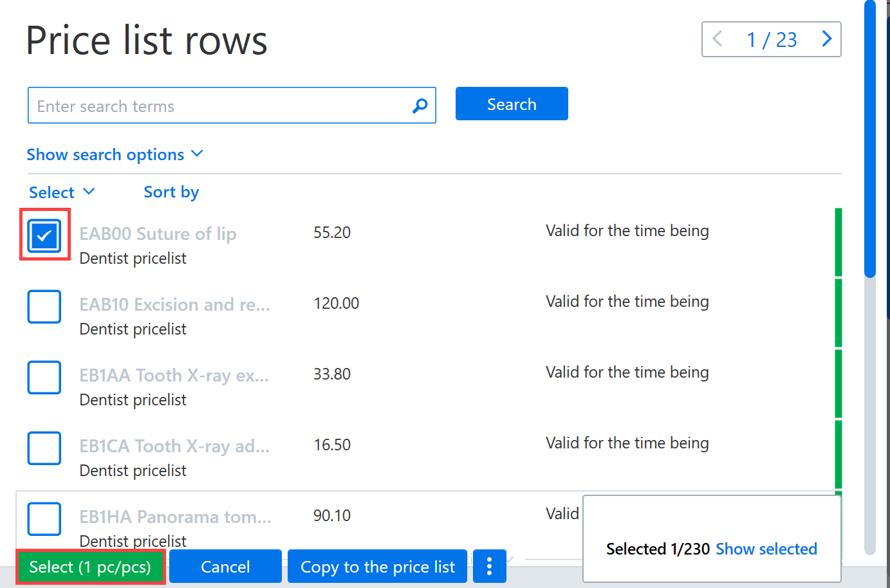
Task: Go to previous page arrow
Action: 718,39
